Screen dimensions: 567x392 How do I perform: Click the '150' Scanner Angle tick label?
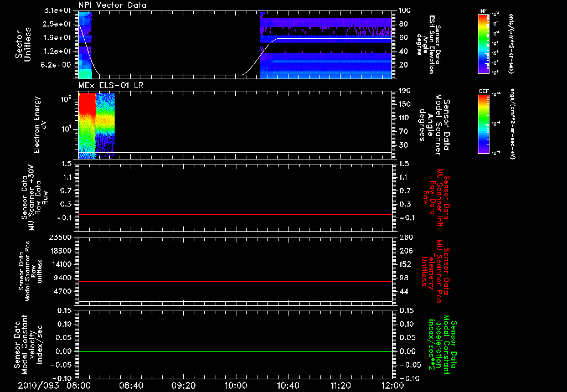pos(405,105)
